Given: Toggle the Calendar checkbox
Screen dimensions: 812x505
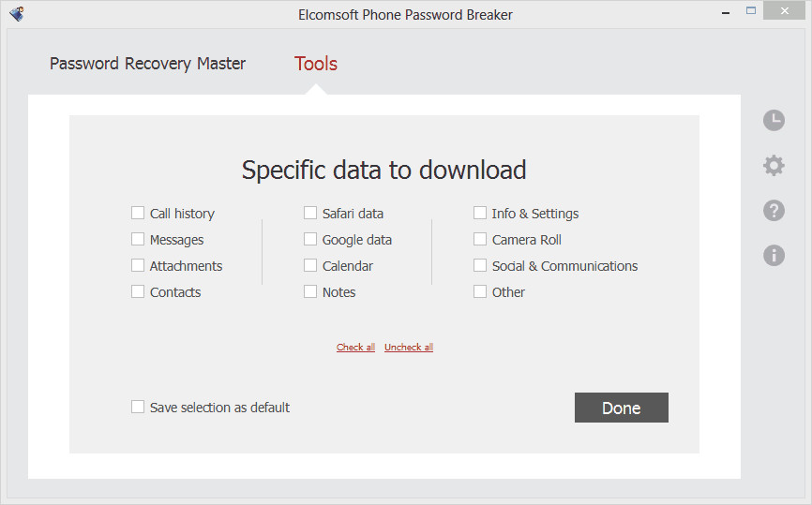Looking at the screenshot, I should (x=310, y=266).
